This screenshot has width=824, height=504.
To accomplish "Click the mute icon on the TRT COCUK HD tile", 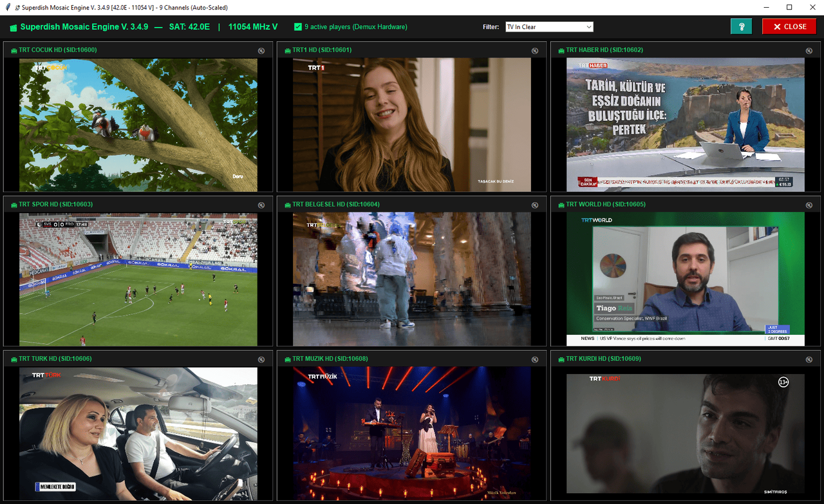I will pyautogui.click(x=261, y=51).
